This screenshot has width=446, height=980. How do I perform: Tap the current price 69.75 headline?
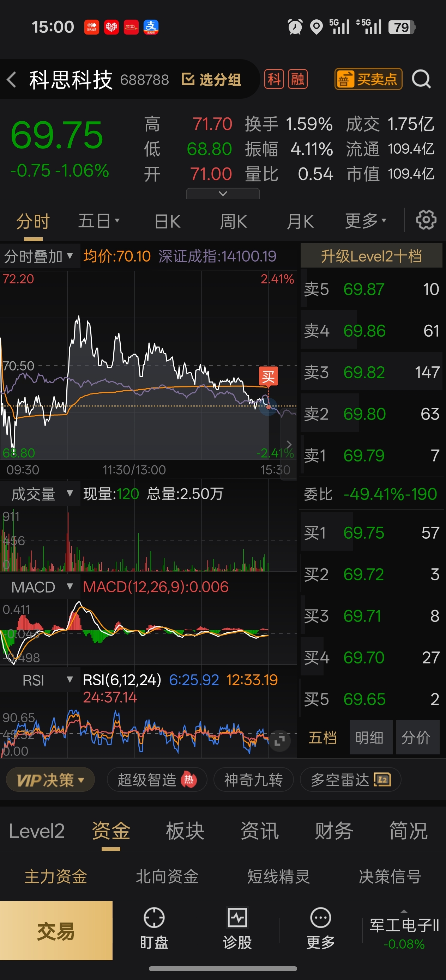coord(57,135)
